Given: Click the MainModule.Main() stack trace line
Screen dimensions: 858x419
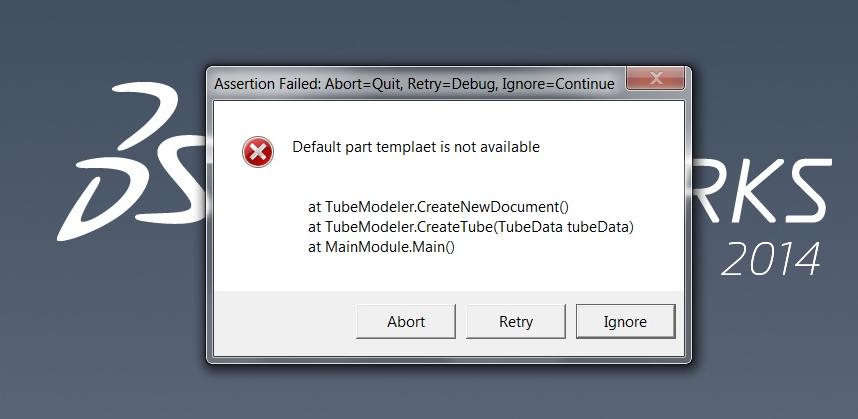Looking at the screenshot, I should (x=381, y=247).
